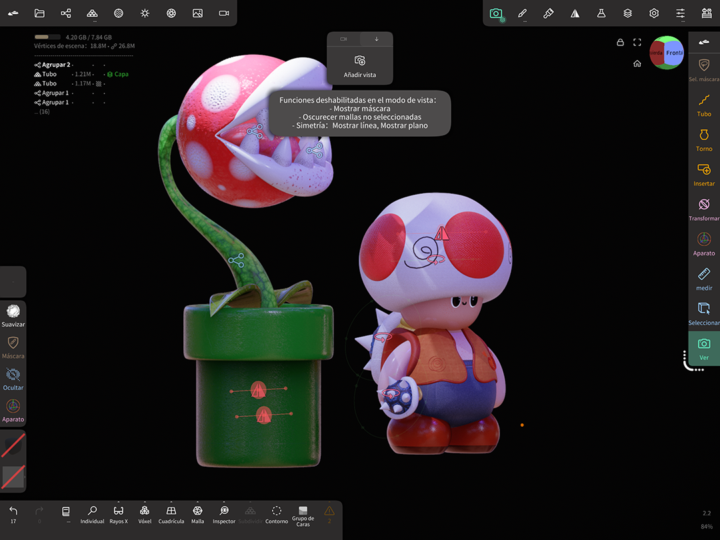Undo the last action (17)
This screenshot has height=540, width=720.
coord(13,514)
